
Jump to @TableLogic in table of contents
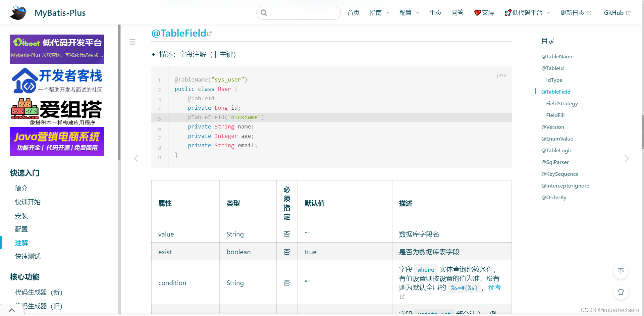pyautogui.click(x=556, y=150)
